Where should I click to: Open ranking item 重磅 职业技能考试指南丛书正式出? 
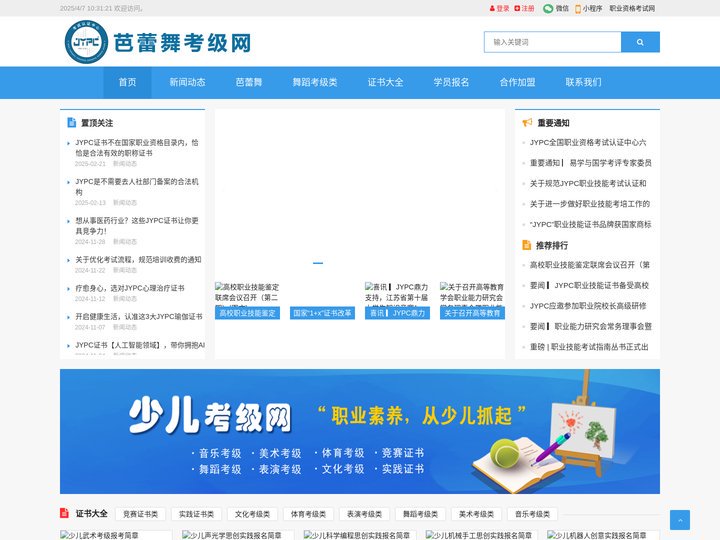[x=589, y=347]
